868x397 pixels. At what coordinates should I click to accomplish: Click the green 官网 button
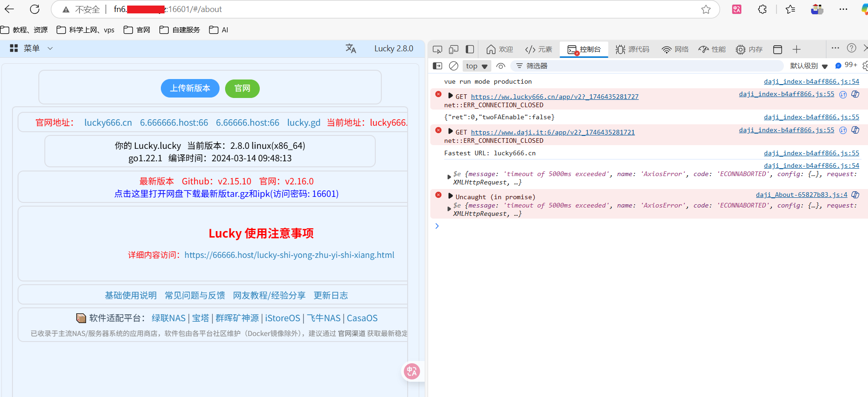coord(242,88)
